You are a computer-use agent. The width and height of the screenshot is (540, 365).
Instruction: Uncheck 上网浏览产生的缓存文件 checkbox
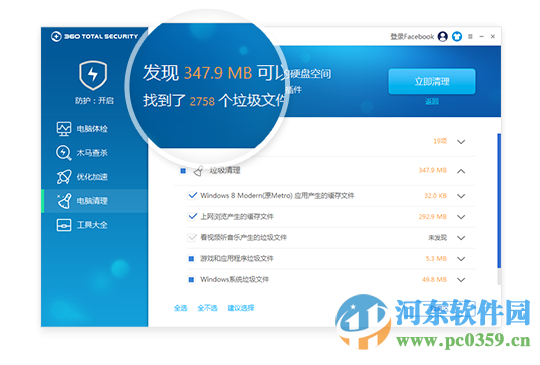192,217
